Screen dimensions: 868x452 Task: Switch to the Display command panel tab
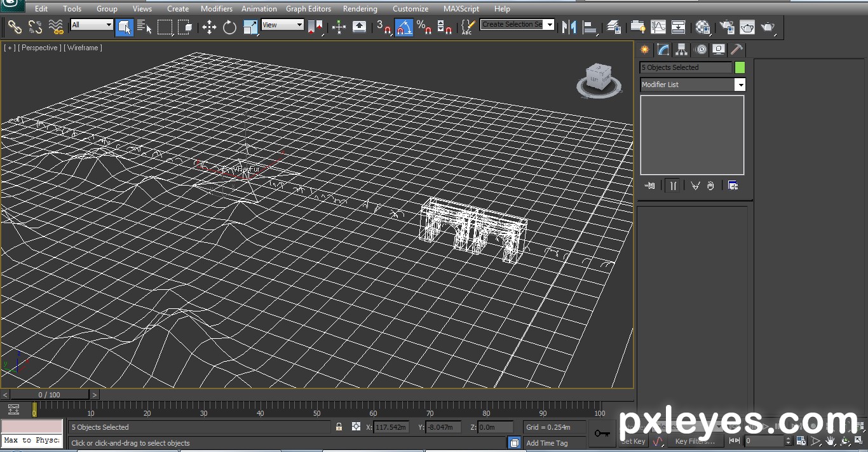(719, 50)
